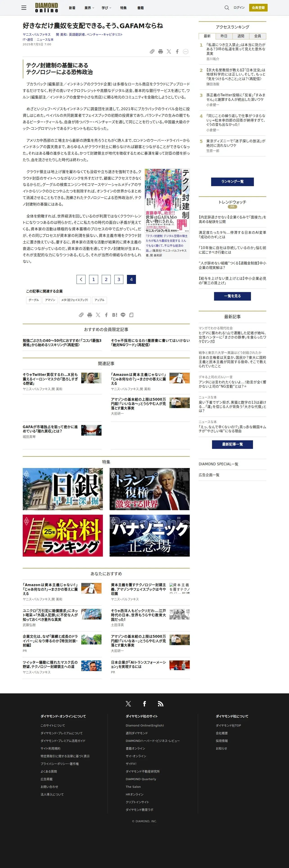Switch ranking to the 昨日 tab
289x868 pixels.
pos(224,36)
